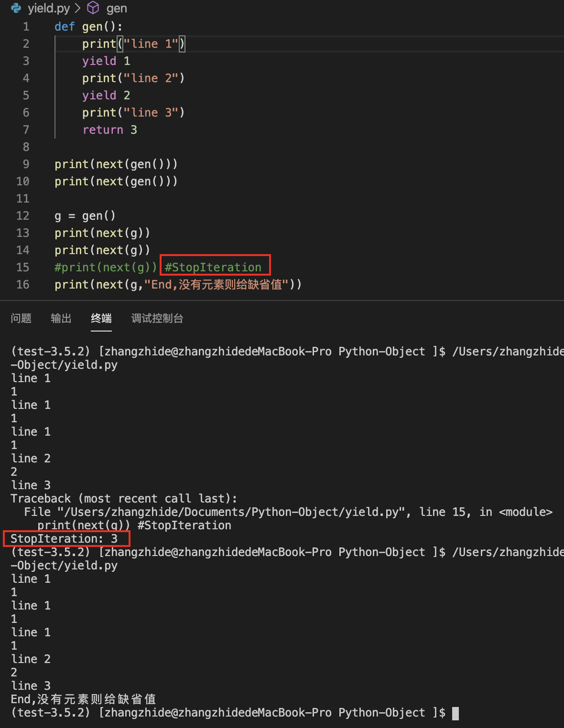Screen dimensions: 564x728
Task: Click 'def gen():' on line 1
Action: [88, 27]
